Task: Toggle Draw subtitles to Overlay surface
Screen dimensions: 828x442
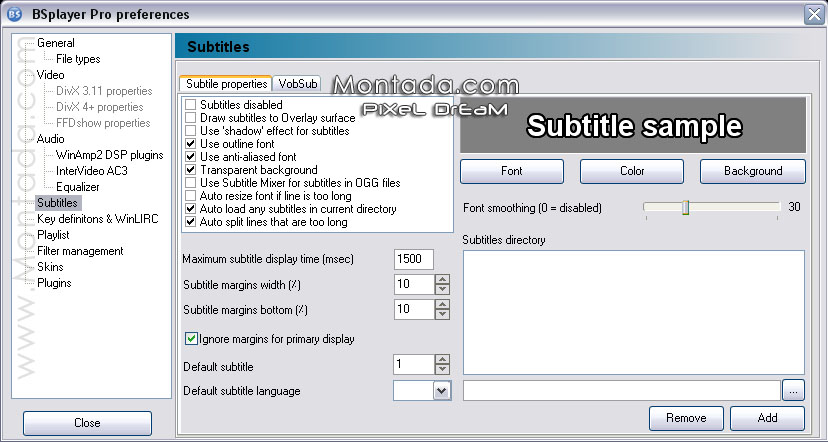Action: [191, 118]
